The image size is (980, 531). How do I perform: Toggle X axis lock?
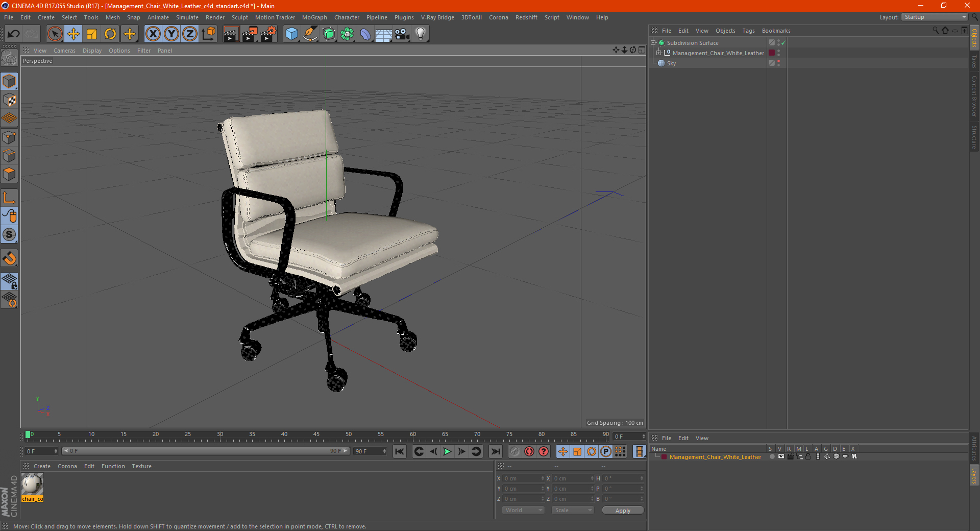coord(153,34)
